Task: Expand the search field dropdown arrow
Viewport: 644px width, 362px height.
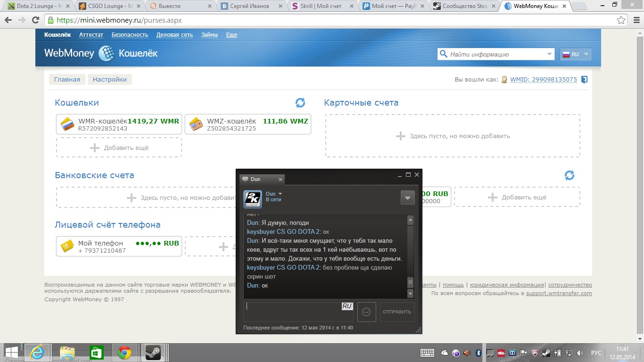Action: 549,54
